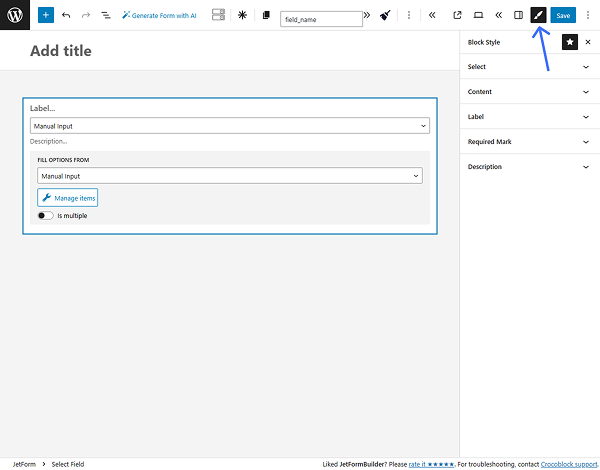Open the laptop device preview icon
Viewport: 600px width, 470px height.
(478, 15)
